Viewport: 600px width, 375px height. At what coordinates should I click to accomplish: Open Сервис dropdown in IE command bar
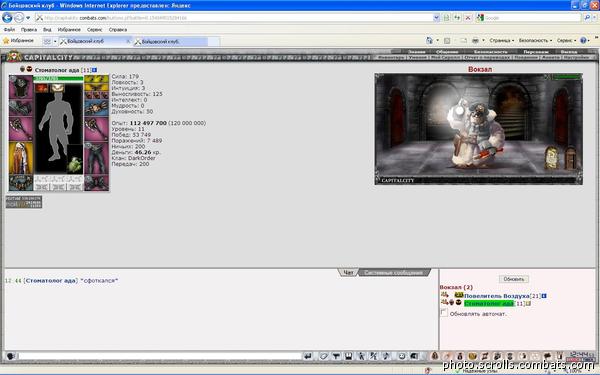click(x=566, y=40)
